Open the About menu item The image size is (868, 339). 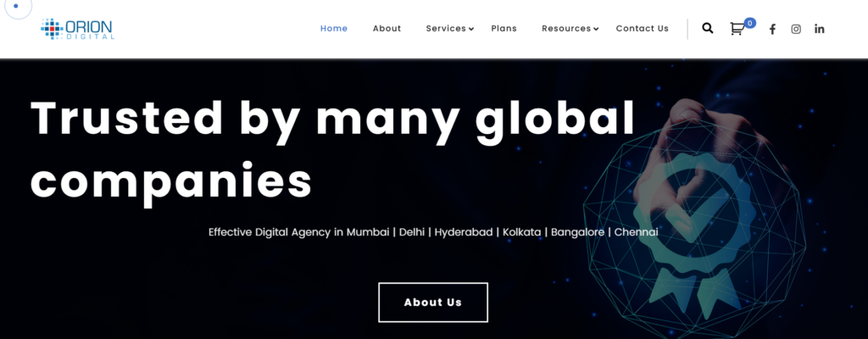387,28
